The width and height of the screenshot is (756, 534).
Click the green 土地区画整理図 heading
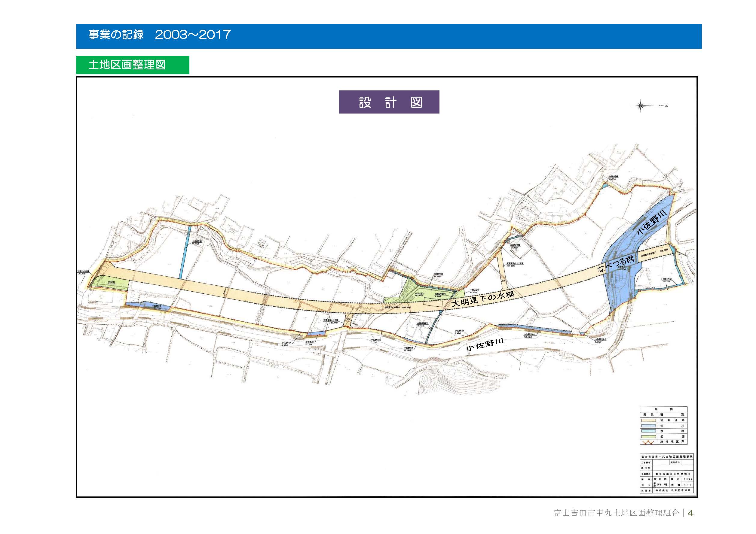pos(133,65)
